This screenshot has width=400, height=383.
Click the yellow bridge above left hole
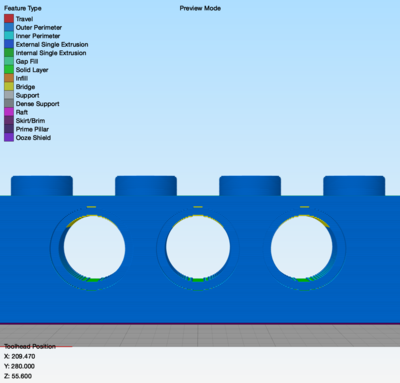(x=91, y=207)
